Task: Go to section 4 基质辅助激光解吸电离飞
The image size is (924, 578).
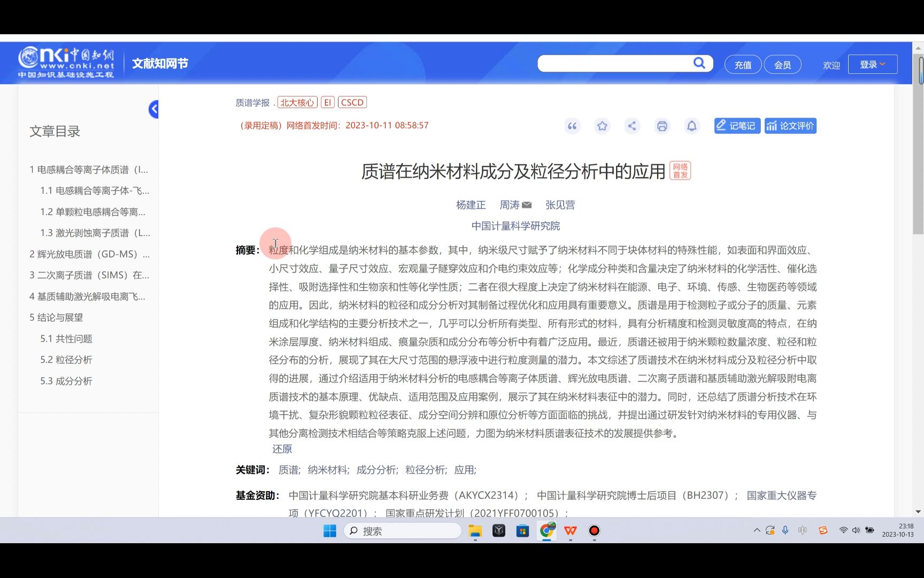Action: click(x=87, y=296)
